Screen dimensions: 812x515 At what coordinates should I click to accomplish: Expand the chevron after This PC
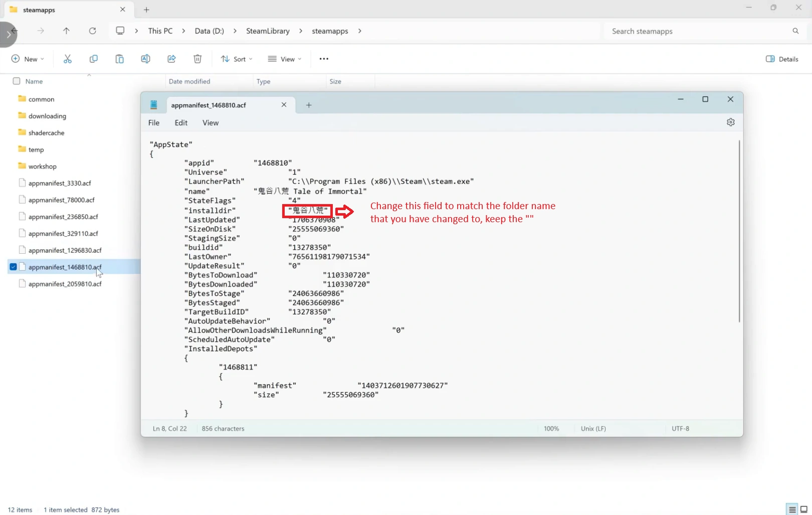(183, 31)
